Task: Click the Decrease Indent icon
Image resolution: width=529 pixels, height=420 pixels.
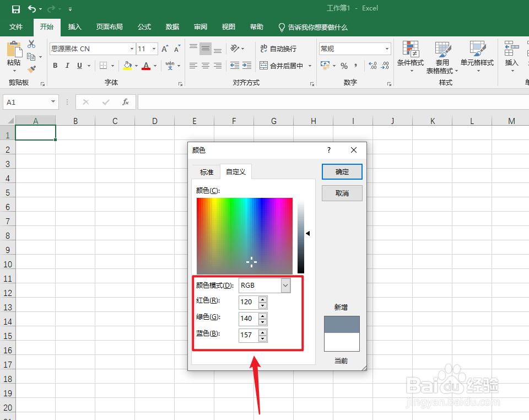Action: (235, 66)
